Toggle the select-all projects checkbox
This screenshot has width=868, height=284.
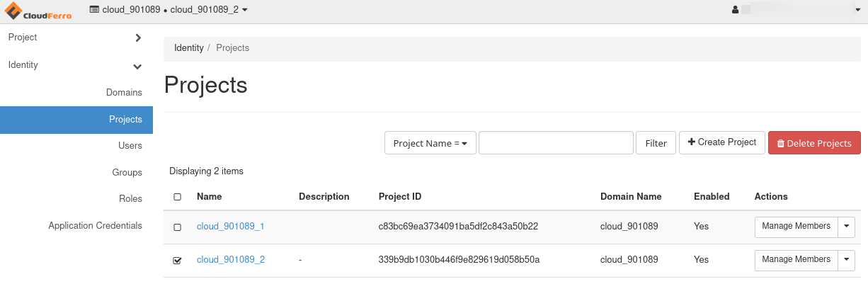tap(177, 197)
